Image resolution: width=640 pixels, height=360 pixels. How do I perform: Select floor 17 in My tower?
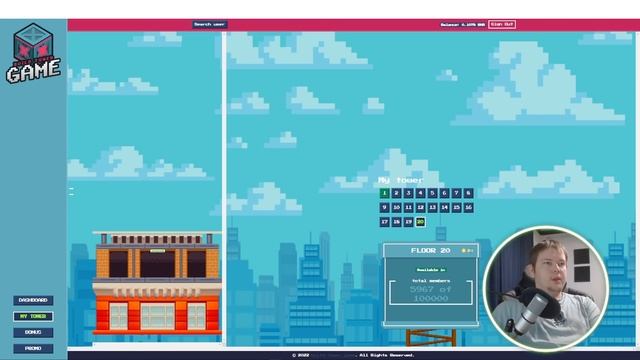384,222
